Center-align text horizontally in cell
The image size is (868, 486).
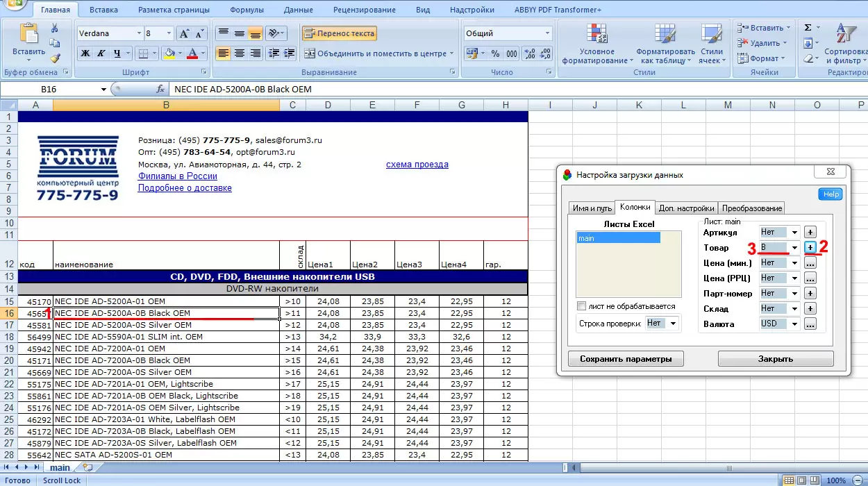(240, 53)
